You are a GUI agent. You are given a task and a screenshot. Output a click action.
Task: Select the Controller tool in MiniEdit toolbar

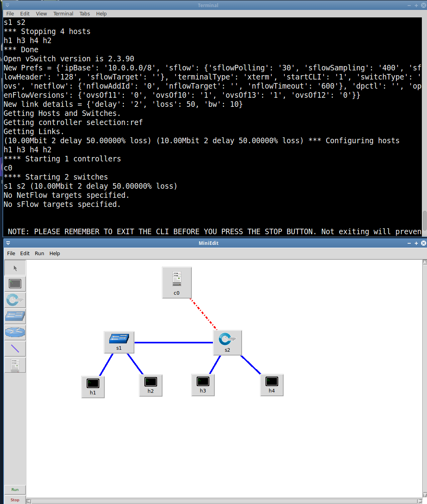tap(15, 365)
